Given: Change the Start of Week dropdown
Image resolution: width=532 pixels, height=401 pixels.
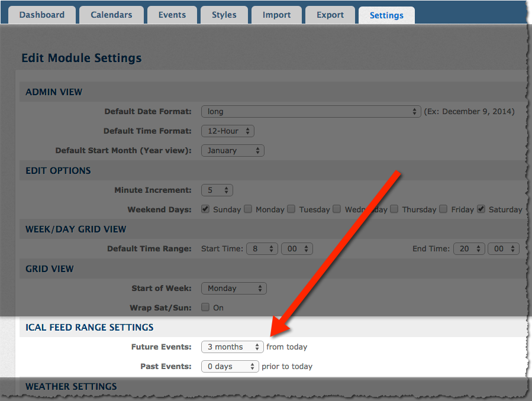Looking at the screenshot, I should (x=234, y=289).
